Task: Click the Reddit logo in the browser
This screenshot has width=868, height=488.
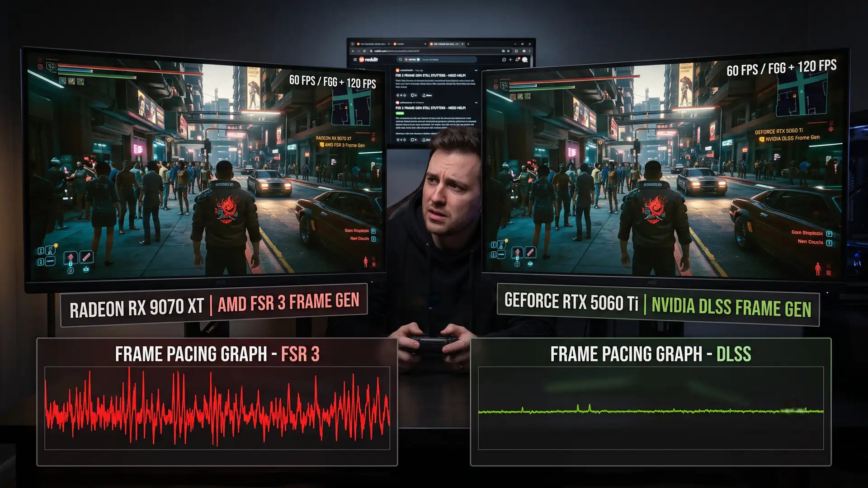Action: (368, 60)
